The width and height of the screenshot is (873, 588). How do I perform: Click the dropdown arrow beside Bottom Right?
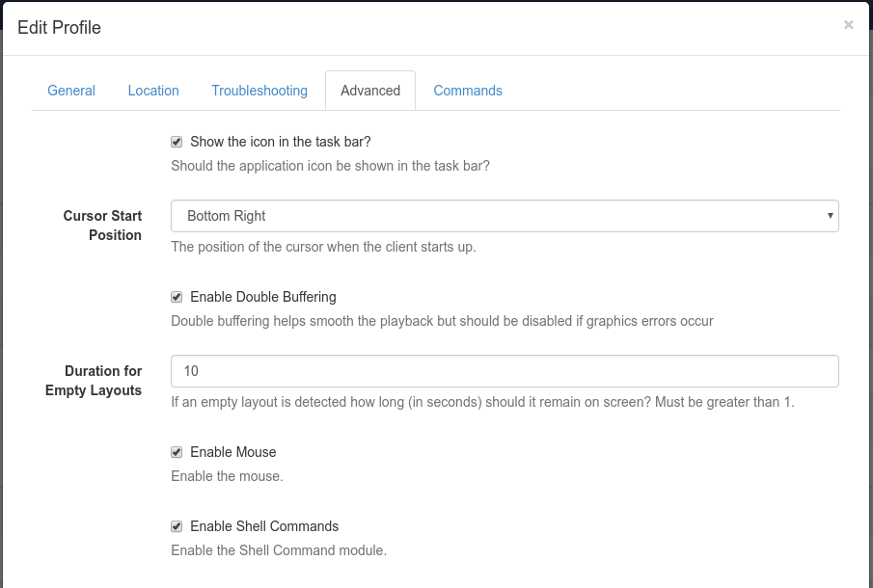pyautogui.click(x=830, y=216)
